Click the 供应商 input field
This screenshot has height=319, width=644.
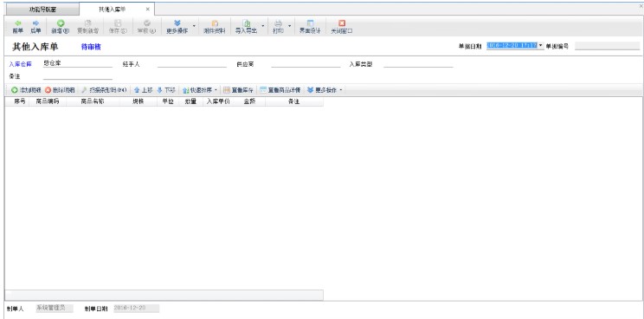coord(306,64)
